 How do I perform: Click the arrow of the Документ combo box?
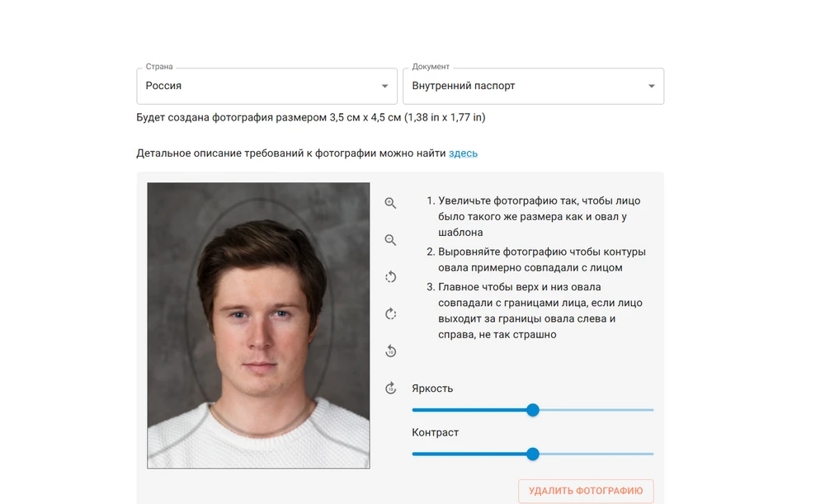pyautogui.click(x=652, y=87)
